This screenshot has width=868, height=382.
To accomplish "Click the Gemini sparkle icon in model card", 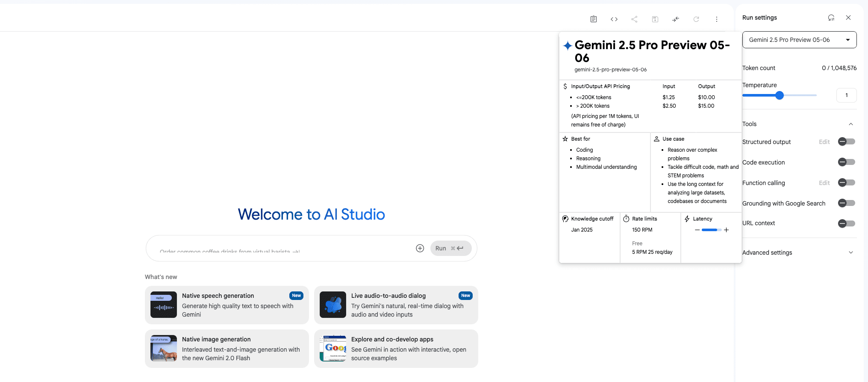I will (x=568, y=46).
